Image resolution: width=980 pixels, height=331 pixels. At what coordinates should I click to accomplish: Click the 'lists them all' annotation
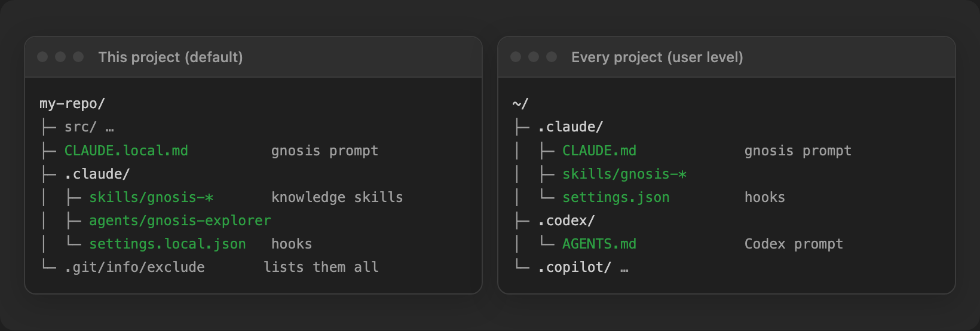click(321, 267)
